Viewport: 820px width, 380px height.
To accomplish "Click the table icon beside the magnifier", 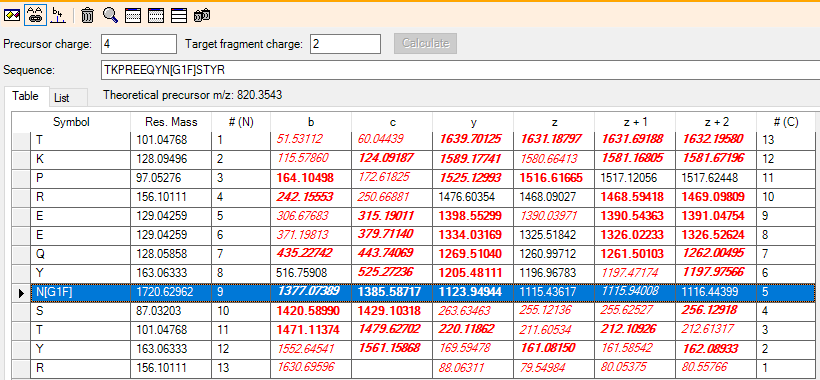I will pyautogui.click(x=133, y=16).
